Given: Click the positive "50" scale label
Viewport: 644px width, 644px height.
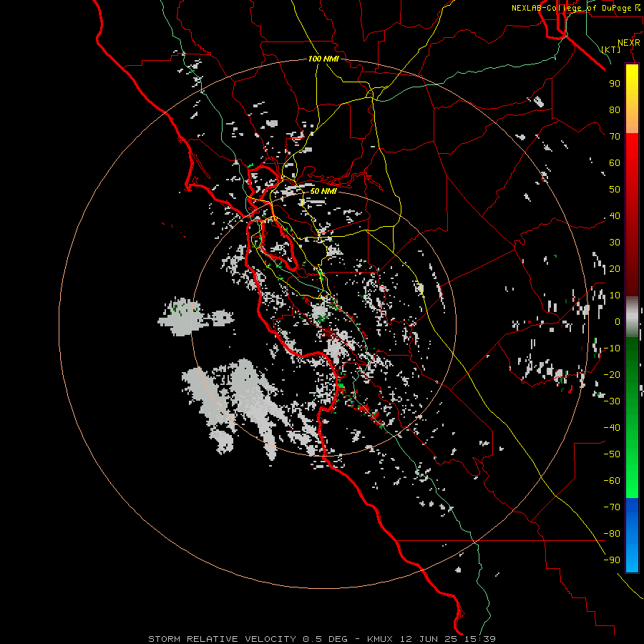Looking at the screenshot, I should tap(615, 190).
